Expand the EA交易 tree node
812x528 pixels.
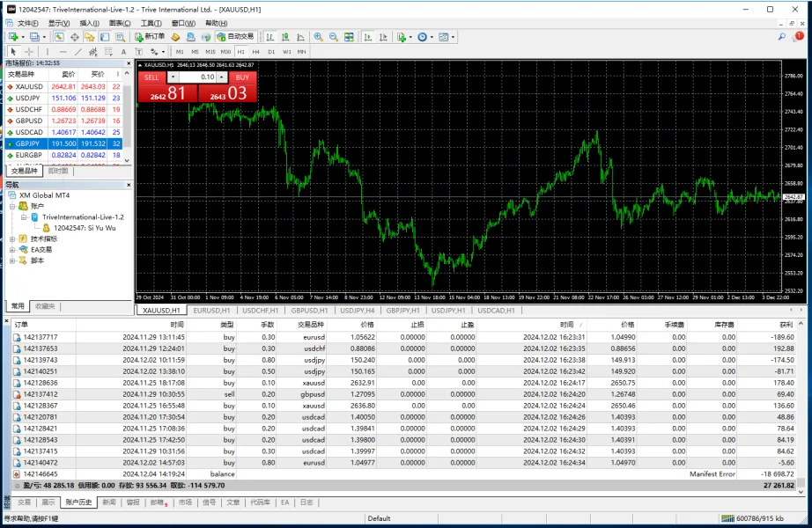(x=12, y=249)
